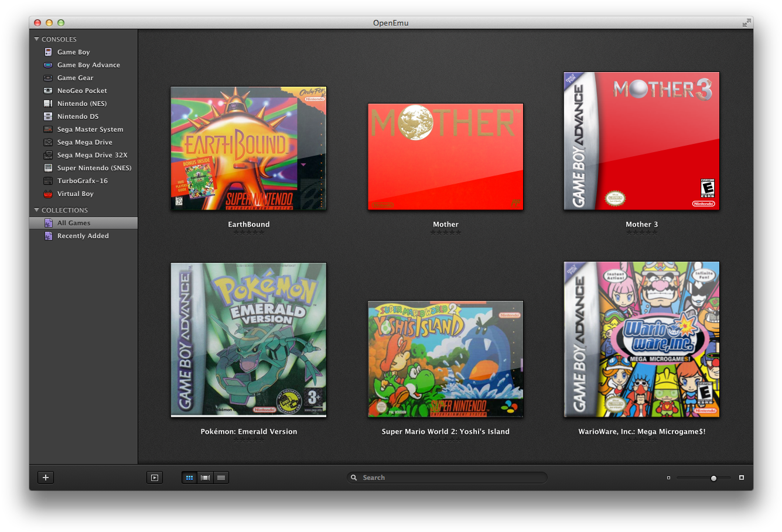Select Virtual Boy in the sidebar
This screenshot has width=782, height=532.
[x=83, y=194]
